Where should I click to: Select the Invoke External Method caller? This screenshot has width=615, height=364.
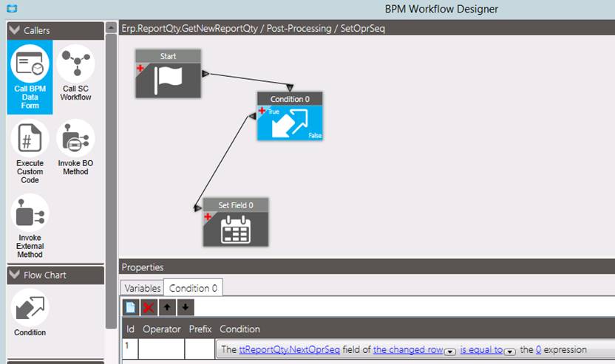[30, 226]
